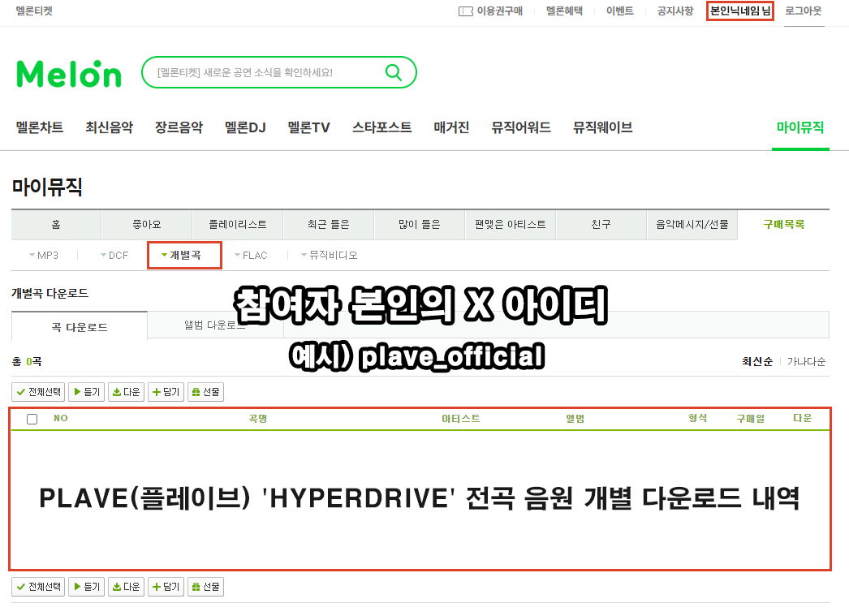Expand the DCF dropdown filter

pos(114,255)
